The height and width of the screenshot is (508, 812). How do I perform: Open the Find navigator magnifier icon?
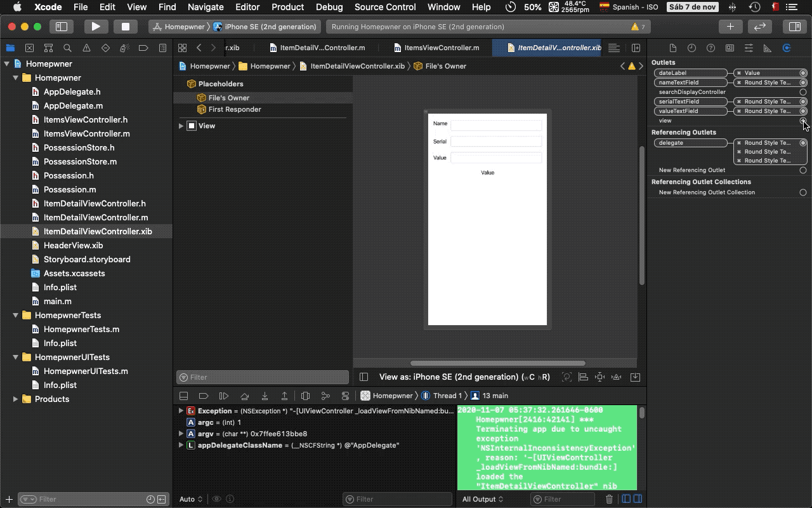click(67, 48)
